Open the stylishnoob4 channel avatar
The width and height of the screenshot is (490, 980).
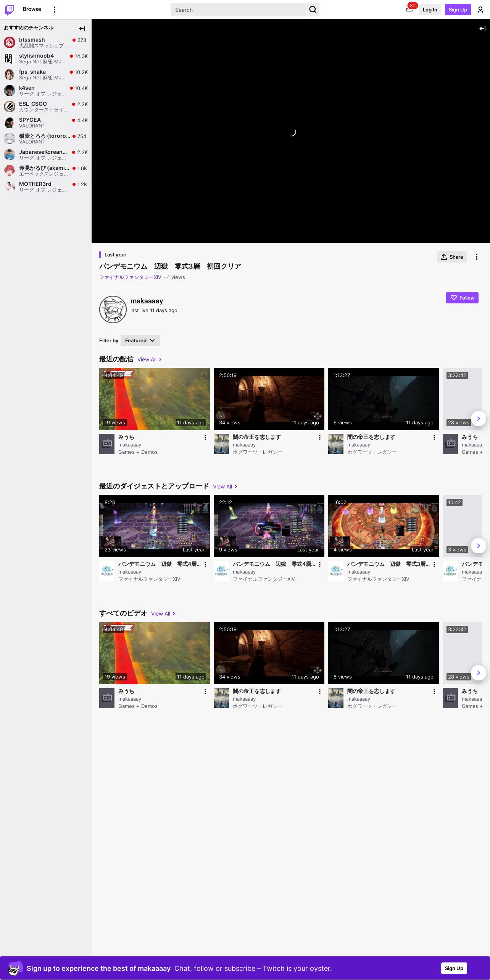coord(10,58)
